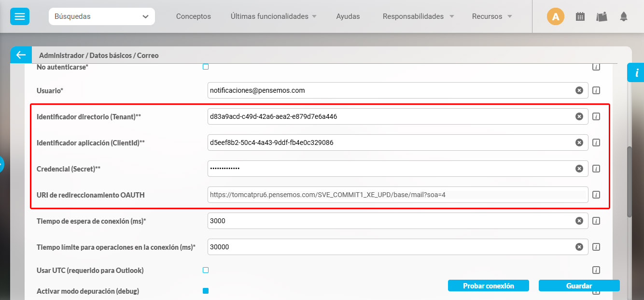
Task: Open the notifications bell
Action: point(624,17)
